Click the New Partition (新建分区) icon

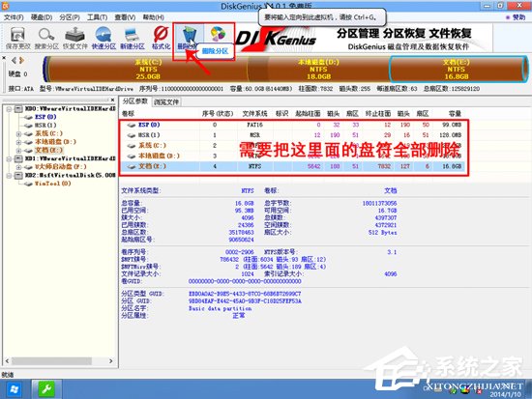click(132, 38)
